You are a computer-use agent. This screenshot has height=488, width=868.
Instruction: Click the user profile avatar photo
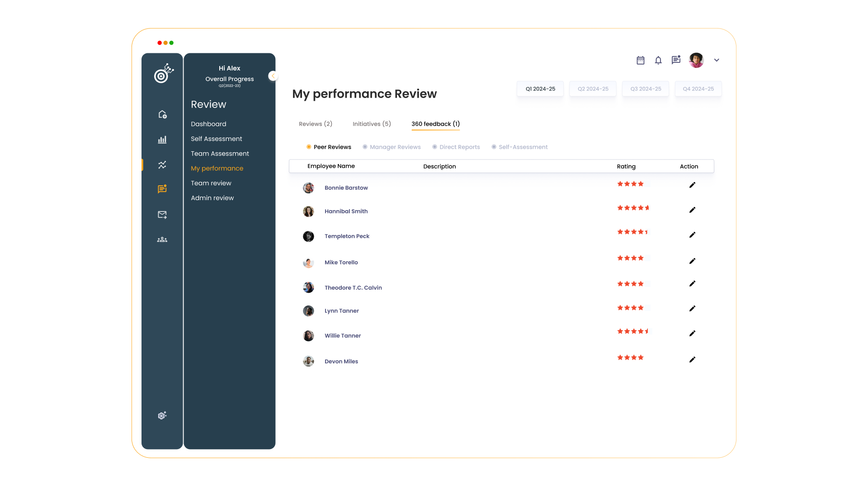[x=696, y=60]
